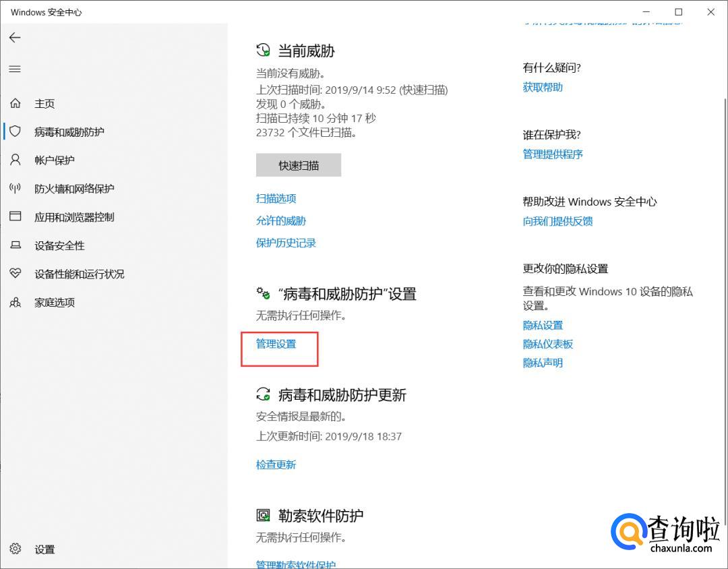The width and height of the screenshot is (728, 569).
Task: Click the 当前威胁 heading
Action: coord(307,51)
